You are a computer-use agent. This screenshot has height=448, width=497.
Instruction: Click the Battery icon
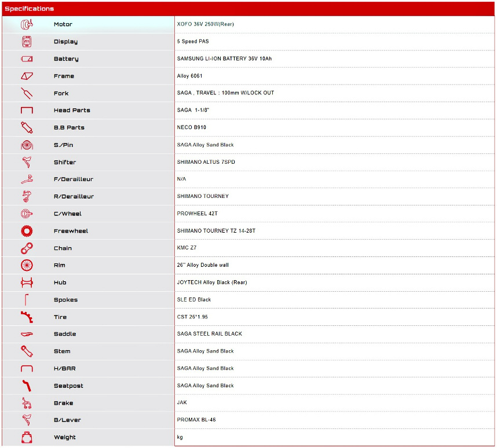[27, 58]
